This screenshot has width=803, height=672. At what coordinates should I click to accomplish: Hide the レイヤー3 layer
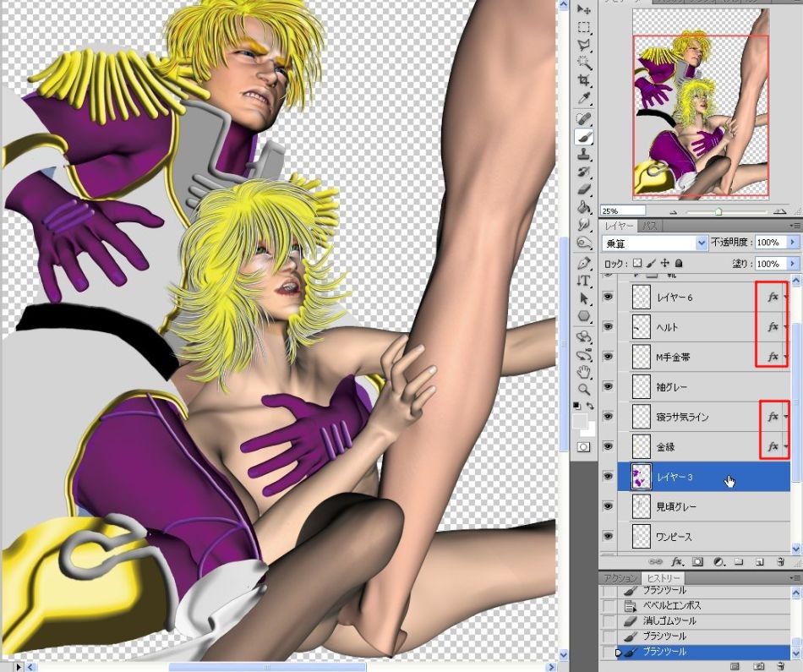coord(608,476)
